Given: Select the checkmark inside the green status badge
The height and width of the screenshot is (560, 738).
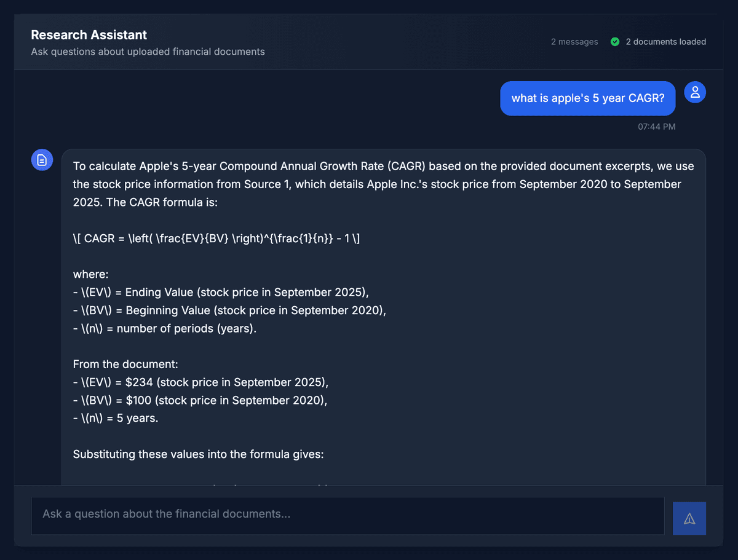Looking at the screenshot, I should pos(614,42).
